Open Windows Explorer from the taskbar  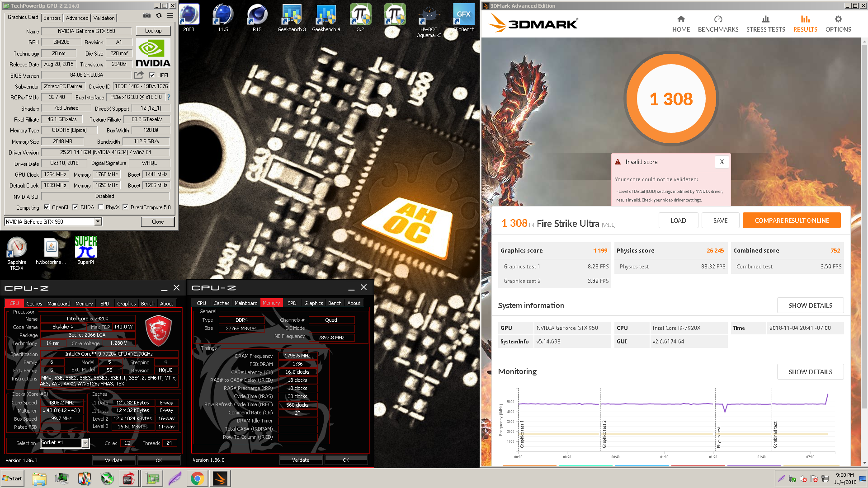point(39,479)
